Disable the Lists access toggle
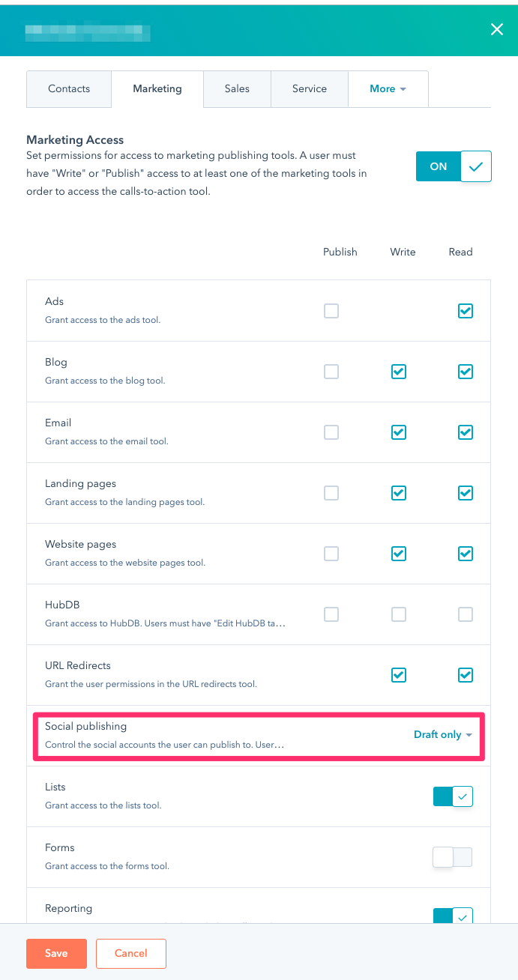 (x=453, y=796)
